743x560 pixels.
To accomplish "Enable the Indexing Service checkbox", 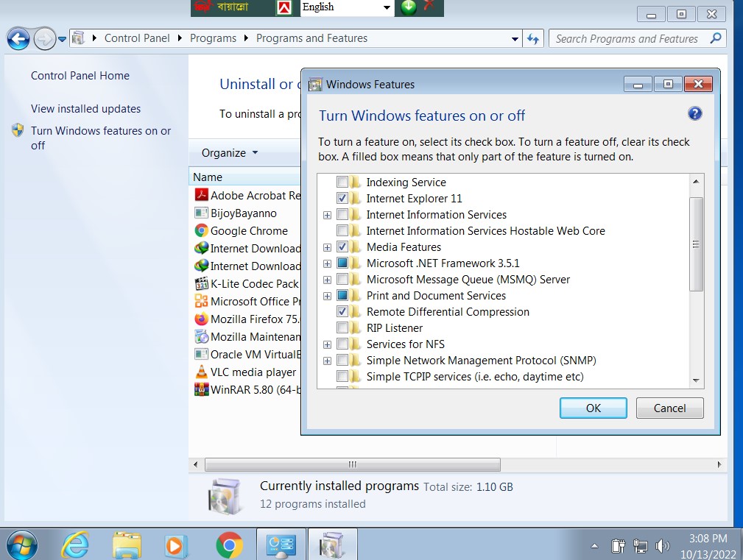I will 342,182.
